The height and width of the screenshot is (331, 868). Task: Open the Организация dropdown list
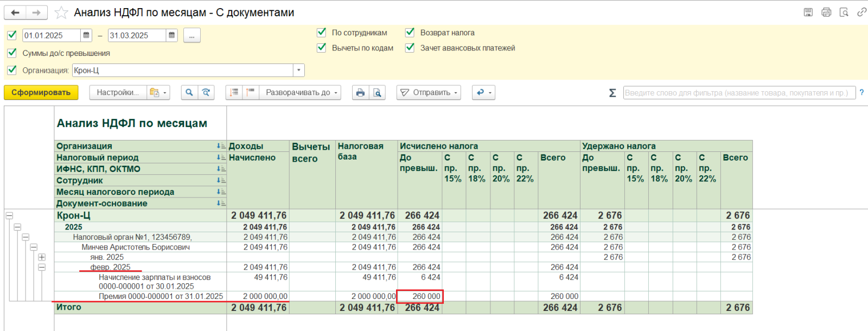[x=298, y=71]
